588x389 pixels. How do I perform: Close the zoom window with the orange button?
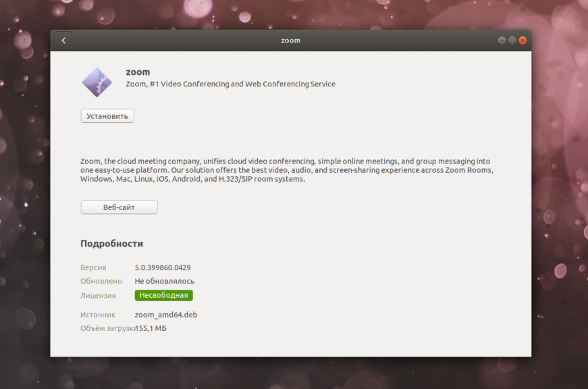(x=523, y=41)
